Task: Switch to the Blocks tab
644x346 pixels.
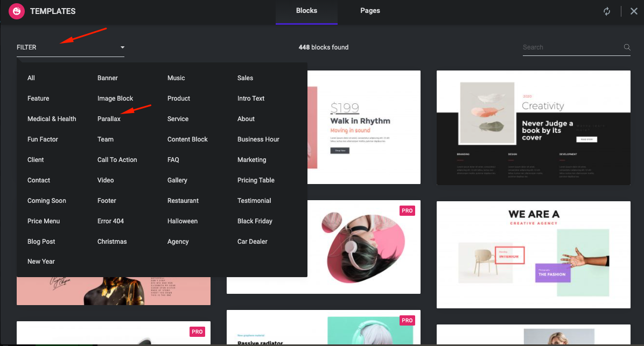Action: point(306,11)
